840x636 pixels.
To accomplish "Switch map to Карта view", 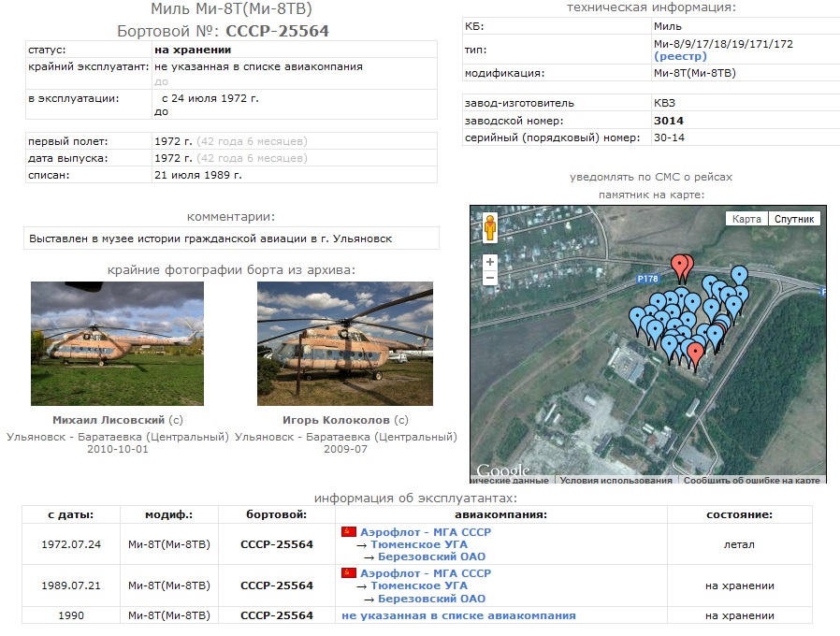I will coord(746,219).
